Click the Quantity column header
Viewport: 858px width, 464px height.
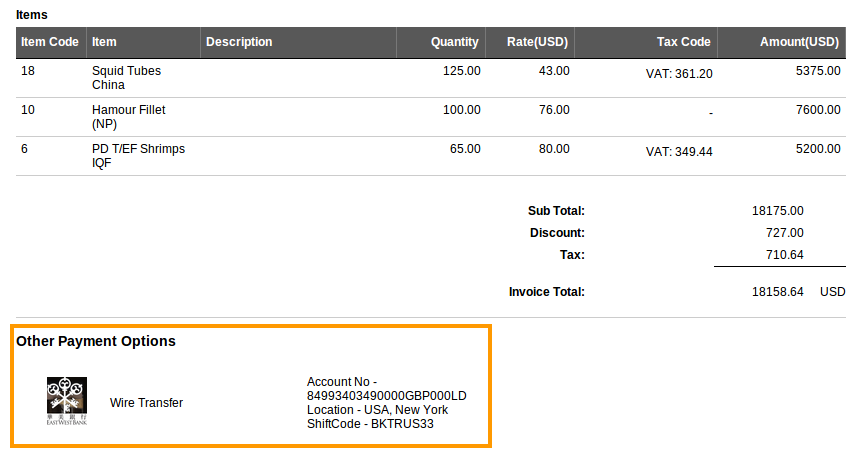[x=454, y=42]
